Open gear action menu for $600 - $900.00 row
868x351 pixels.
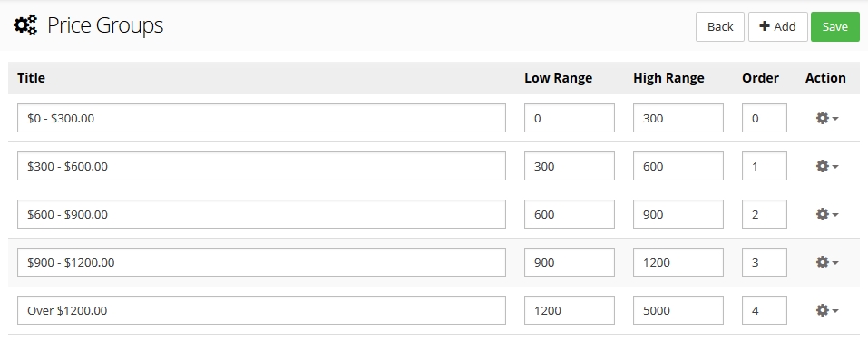point(827,214)
